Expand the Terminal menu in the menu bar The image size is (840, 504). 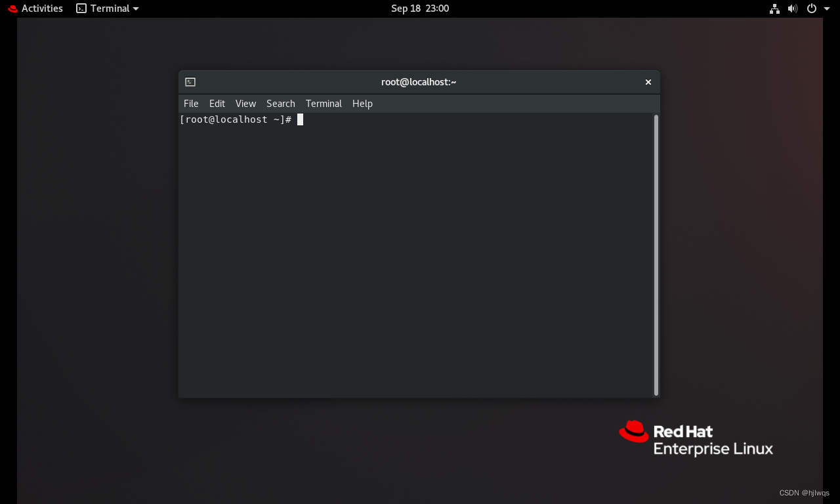click(x=324, y=103)
